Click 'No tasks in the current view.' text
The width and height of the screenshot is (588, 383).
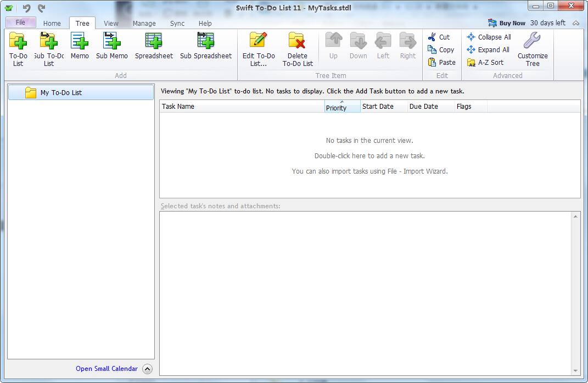point(369,141)
